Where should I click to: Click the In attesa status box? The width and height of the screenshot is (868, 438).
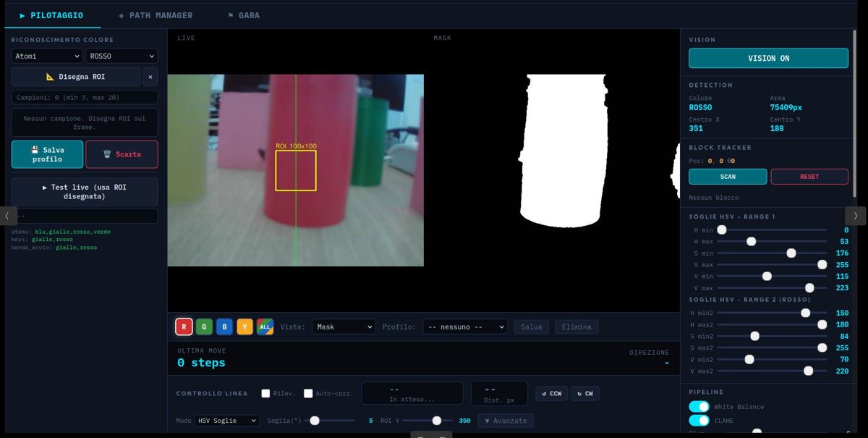[412, 393]
